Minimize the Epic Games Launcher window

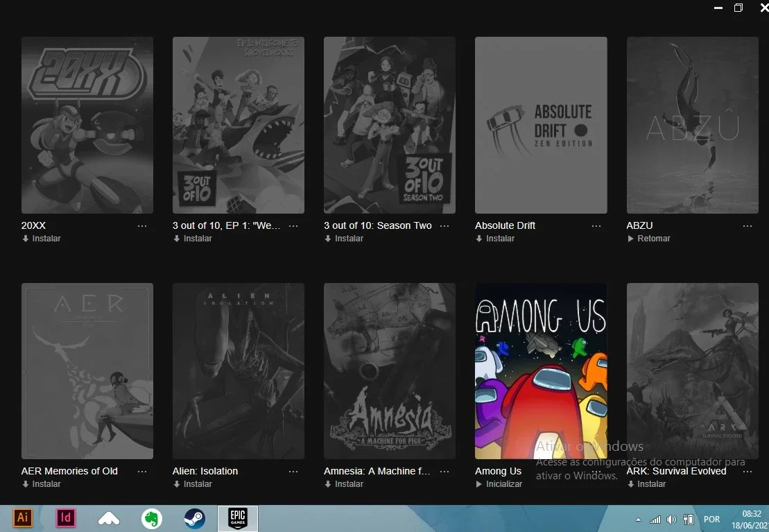[x=718, y=8]
